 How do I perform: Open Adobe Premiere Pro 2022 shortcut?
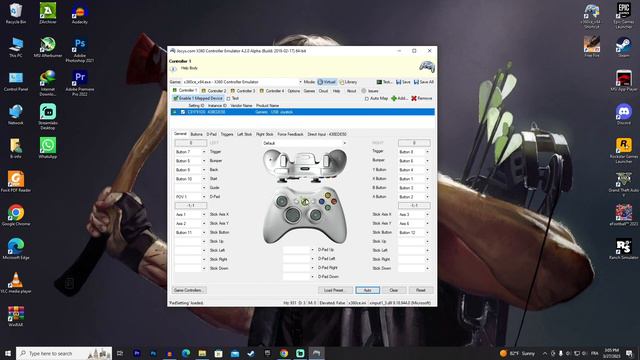[80, 83]
